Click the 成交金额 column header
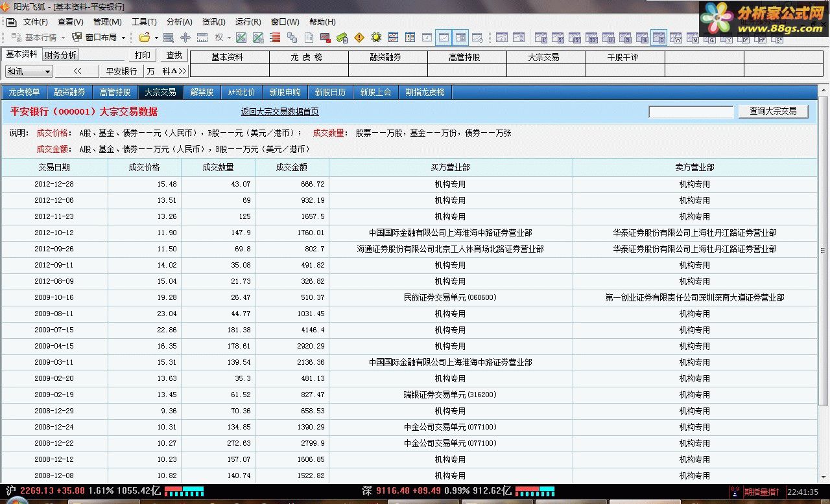The width and height of the screenshot is (830, 504). (x=292, y=167)
